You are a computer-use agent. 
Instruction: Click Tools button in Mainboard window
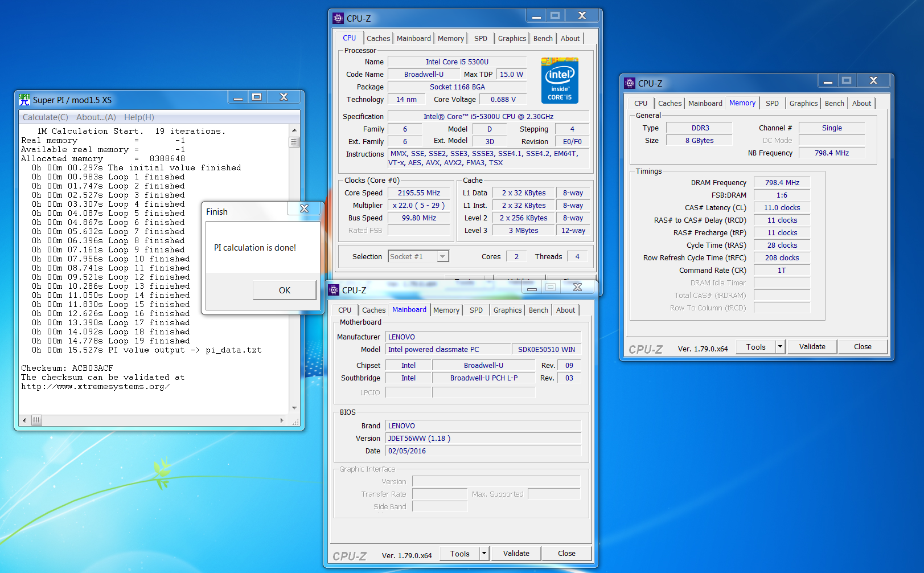tap(460, 553)
